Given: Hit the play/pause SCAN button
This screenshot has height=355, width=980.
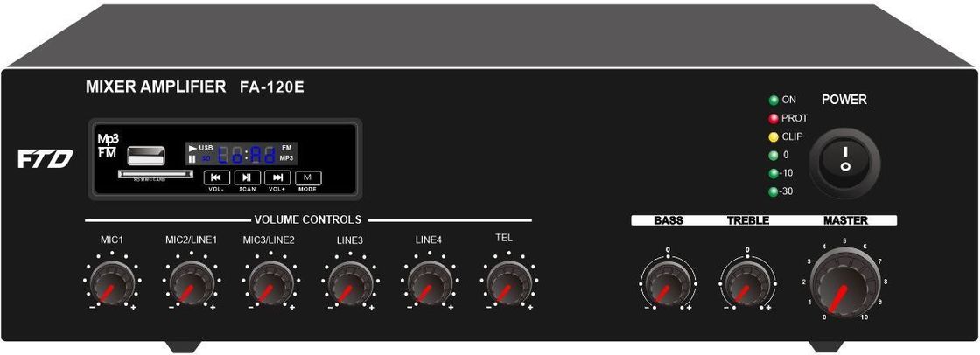Looking at the screenshot, I should tap(248, 177).
